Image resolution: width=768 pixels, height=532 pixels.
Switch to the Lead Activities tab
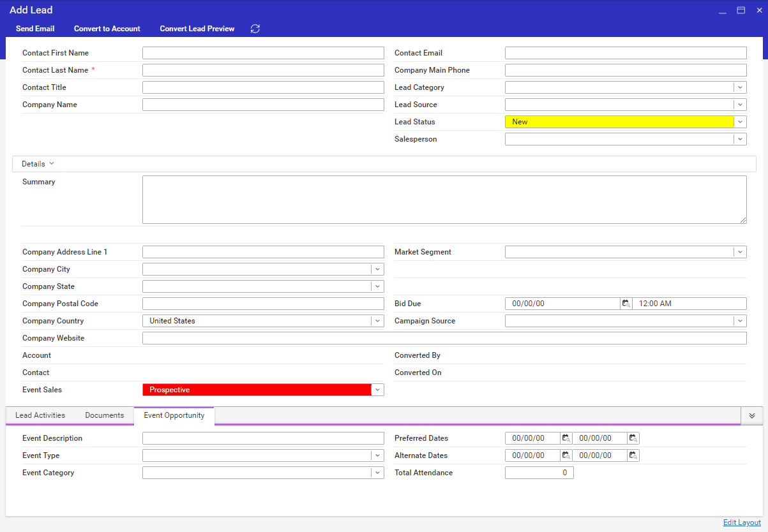[x=40, y=415]
